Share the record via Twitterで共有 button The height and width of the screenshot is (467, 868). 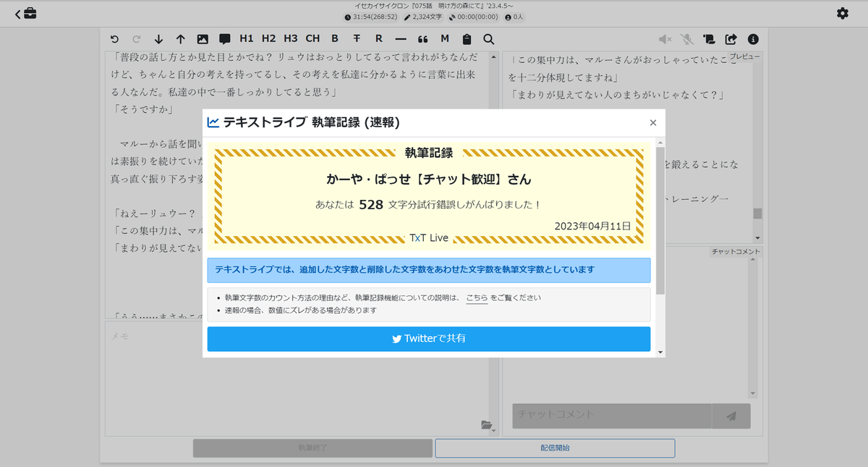pyautogui.click(x=429, y=339)
